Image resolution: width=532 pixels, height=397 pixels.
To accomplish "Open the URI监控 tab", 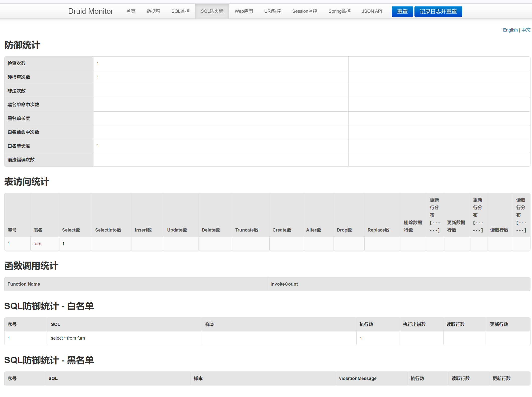I will coord(272,11).
